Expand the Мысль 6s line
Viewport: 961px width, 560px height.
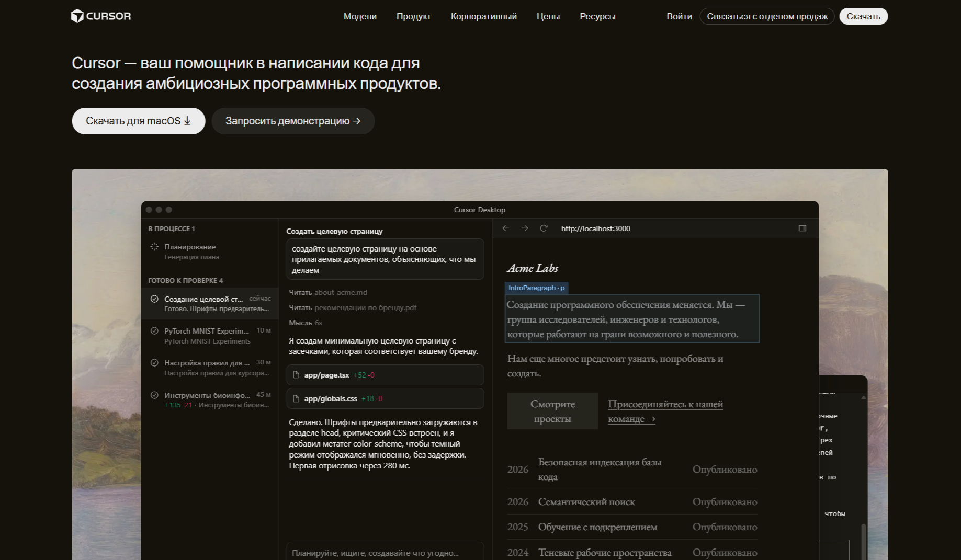pyautogui.click(x=306, y=323)
